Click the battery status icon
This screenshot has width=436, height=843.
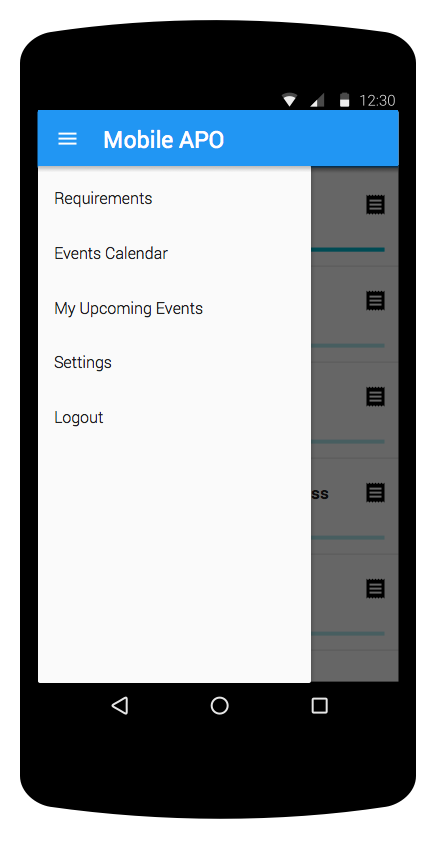(345, 100)
